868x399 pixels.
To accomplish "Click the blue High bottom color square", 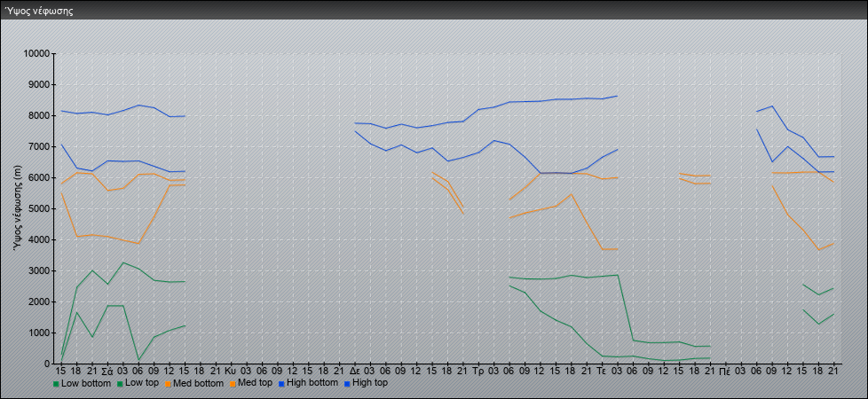I will [x=283, y=384].
